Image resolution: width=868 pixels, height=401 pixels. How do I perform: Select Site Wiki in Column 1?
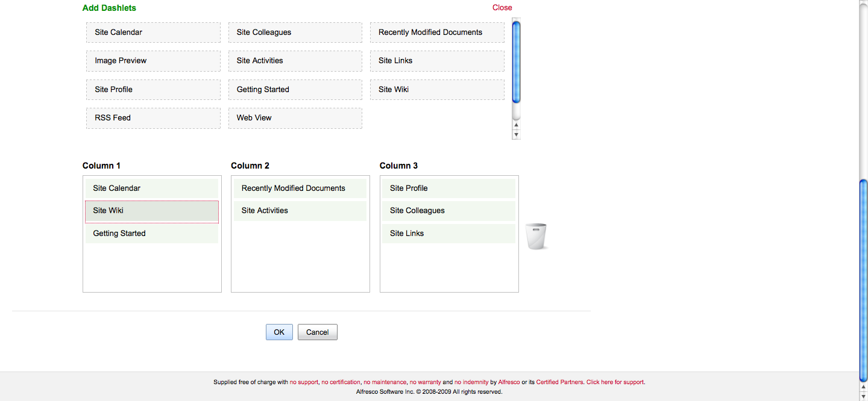152,211
